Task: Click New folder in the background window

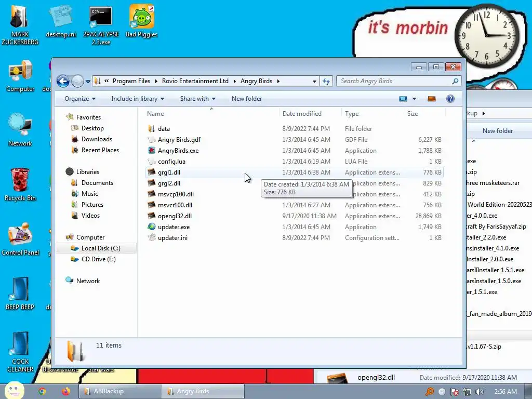Action: click(497, 130)
